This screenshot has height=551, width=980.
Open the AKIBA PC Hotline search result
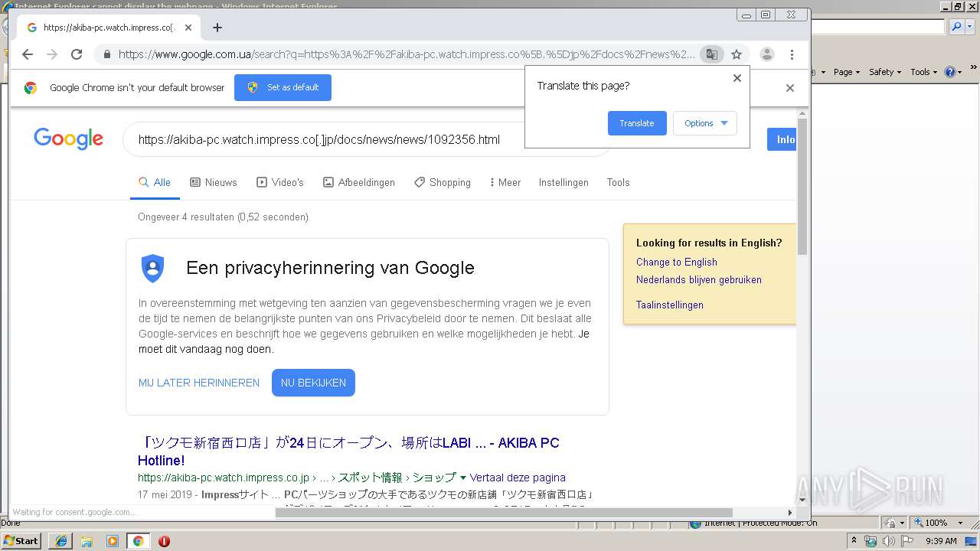[x=348, y=452]
